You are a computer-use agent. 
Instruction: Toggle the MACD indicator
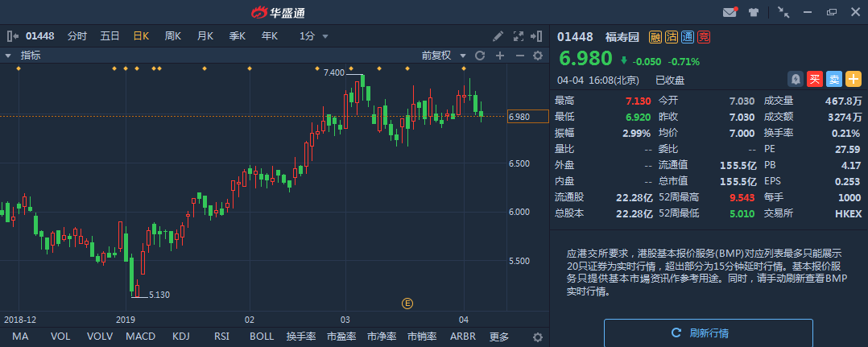140,337
